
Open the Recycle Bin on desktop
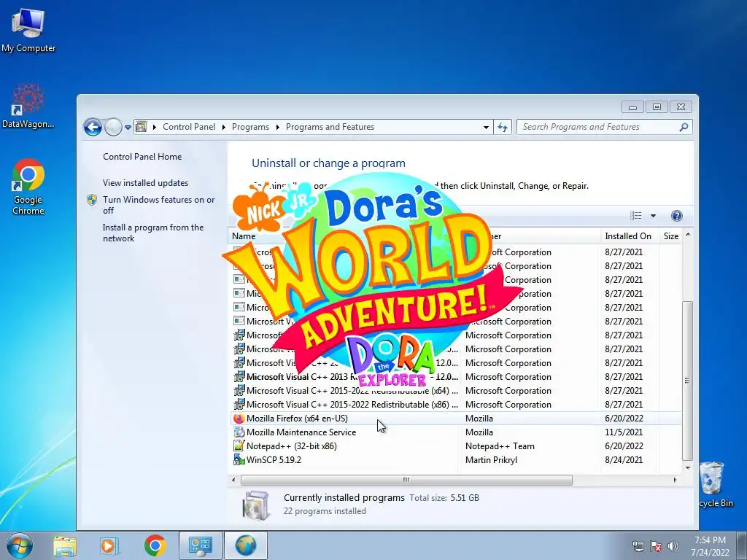tap(713, 485)
